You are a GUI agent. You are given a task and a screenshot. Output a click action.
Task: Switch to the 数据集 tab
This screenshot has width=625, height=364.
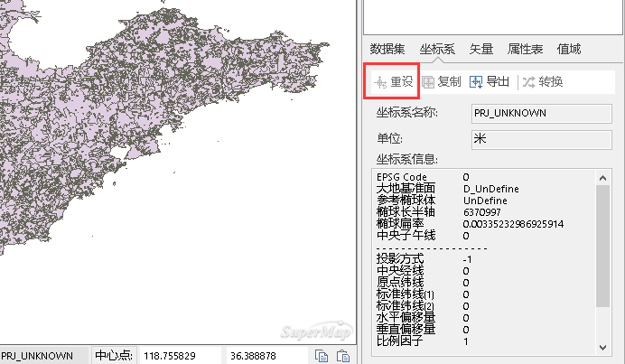pos(387,50)
